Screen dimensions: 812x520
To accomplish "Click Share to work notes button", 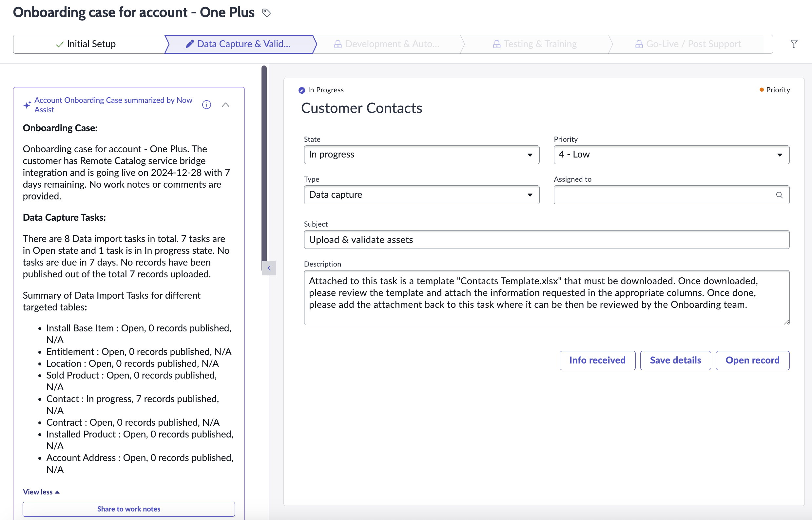I will point(129,509).
